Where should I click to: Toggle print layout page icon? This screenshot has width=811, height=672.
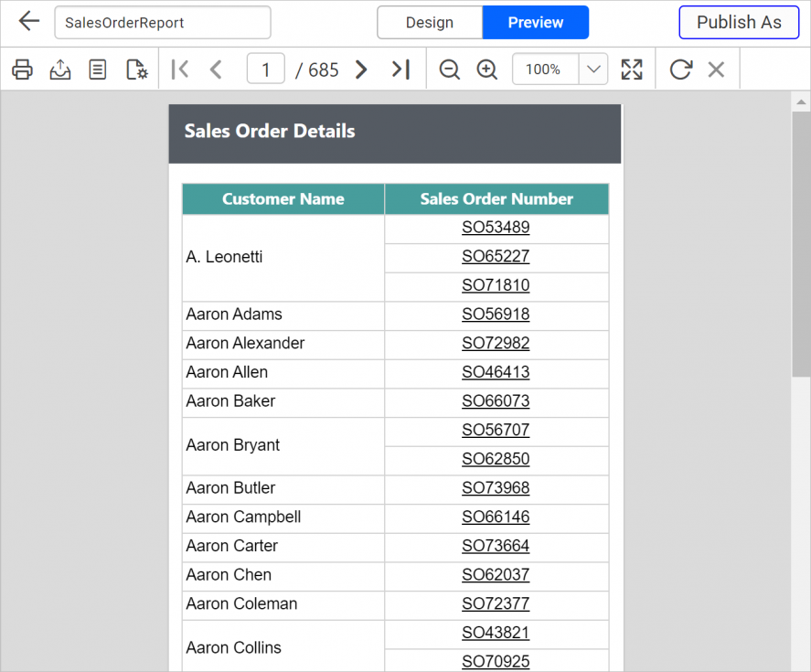[98, 69]
